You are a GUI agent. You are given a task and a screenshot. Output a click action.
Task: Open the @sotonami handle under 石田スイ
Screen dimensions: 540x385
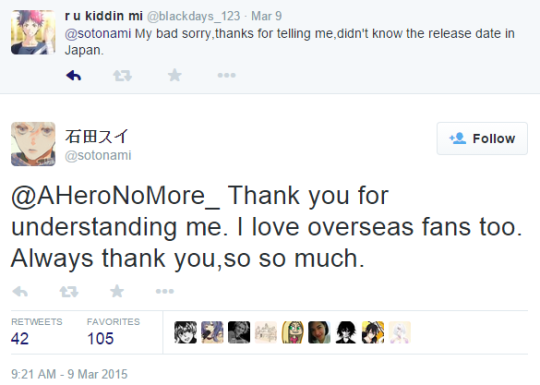98,155
